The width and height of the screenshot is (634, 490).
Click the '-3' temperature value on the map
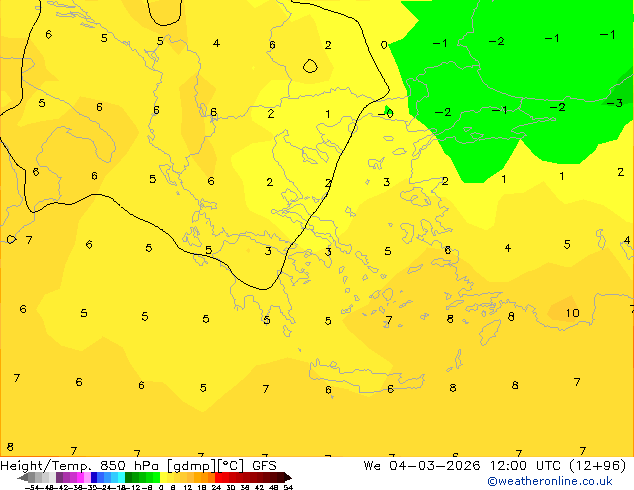(614, 103)
